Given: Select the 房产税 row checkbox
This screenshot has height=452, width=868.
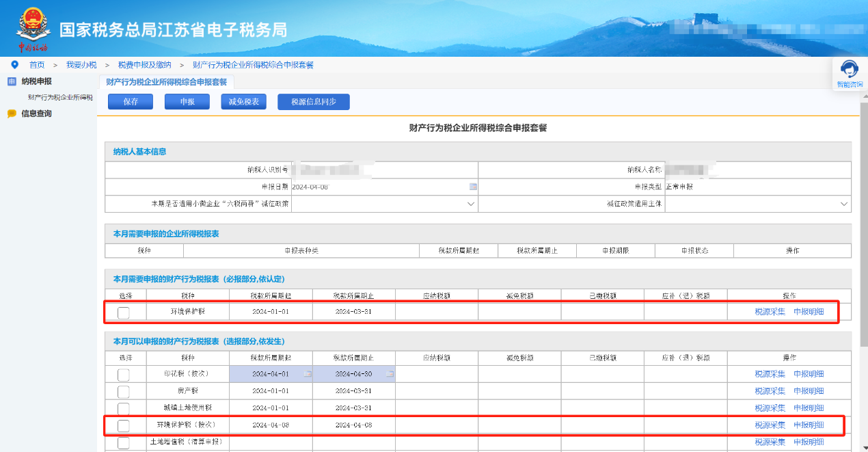Looking at the screenshot, I should (x=123, y=392).
